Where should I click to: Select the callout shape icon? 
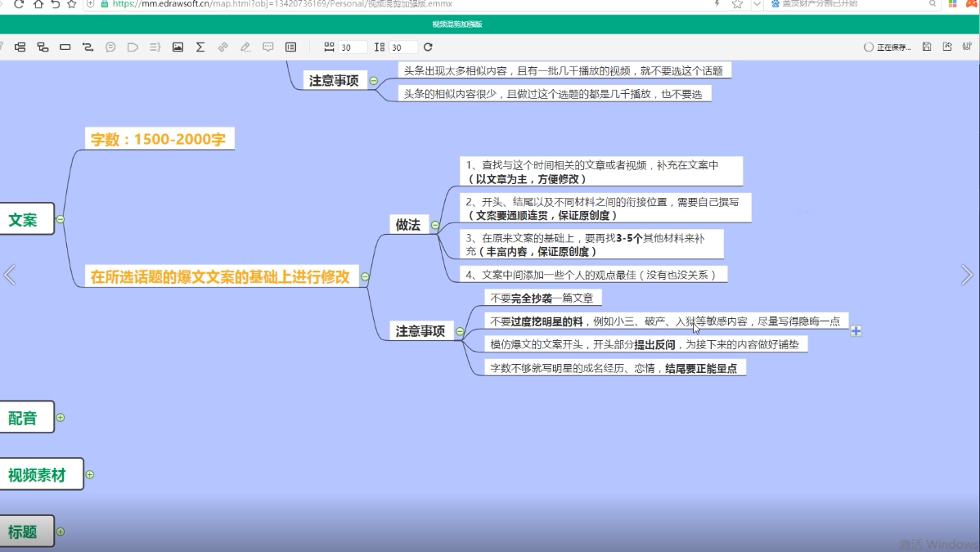(x=133, y=47)
